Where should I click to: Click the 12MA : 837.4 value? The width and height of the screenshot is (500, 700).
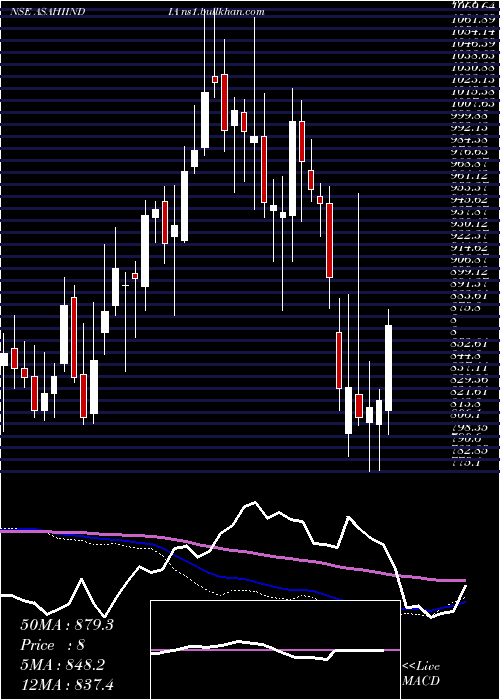67,685
